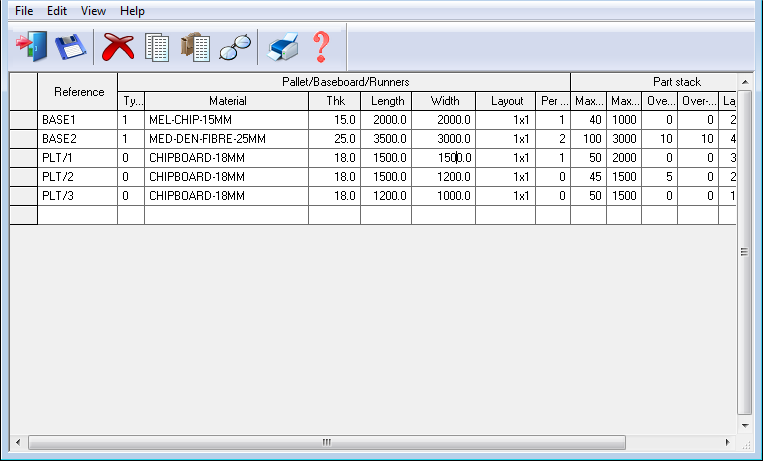Click the Width column header
The image size is (763, 461).
pos(444,101)
